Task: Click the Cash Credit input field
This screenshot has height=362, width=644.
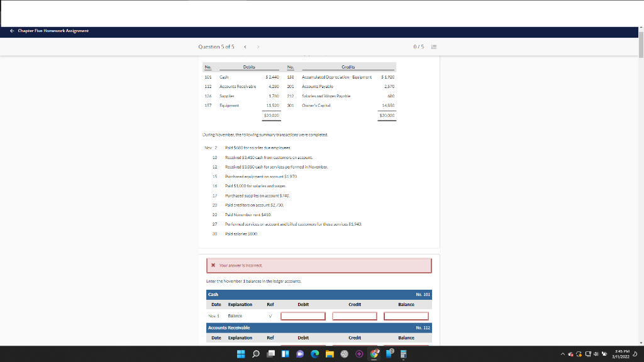Action: (355, 316)
